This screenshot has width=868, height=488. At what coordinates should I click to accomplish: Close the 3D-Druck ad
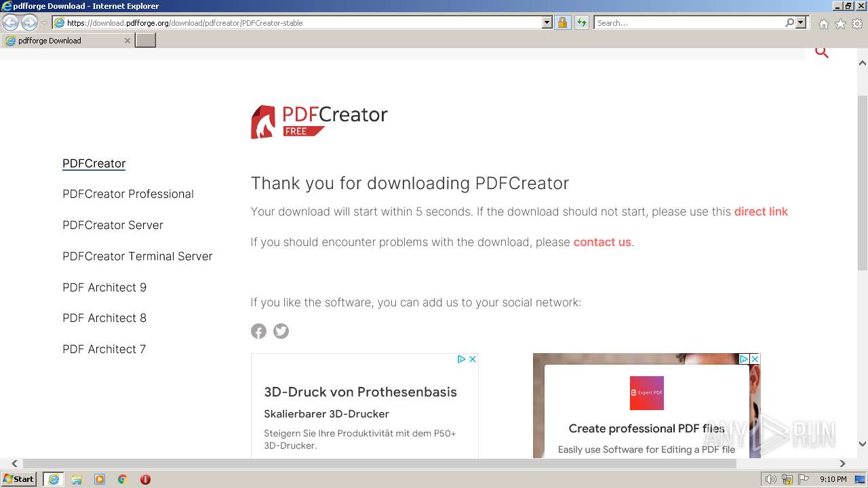473,359
